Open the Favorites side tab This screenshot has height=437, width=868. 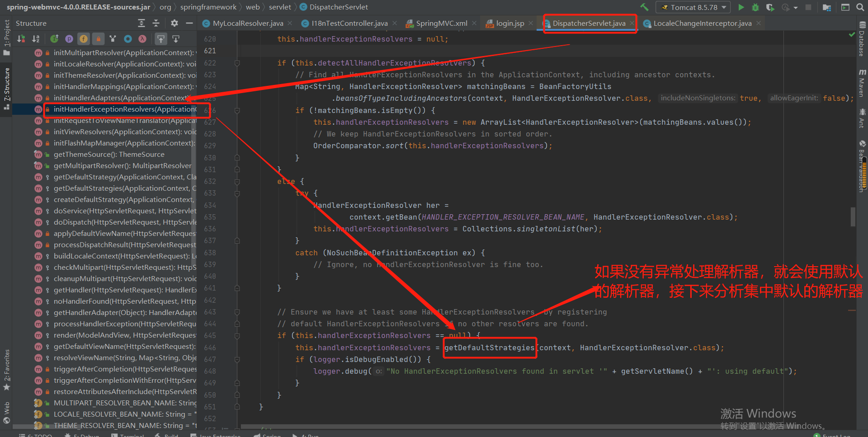(6, 369)
